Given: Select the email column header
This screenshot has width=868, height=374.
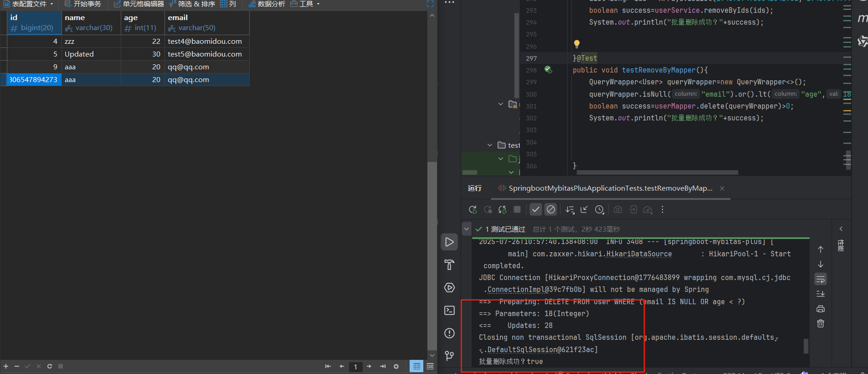Looking at the screenshot, I should point(207,23).
